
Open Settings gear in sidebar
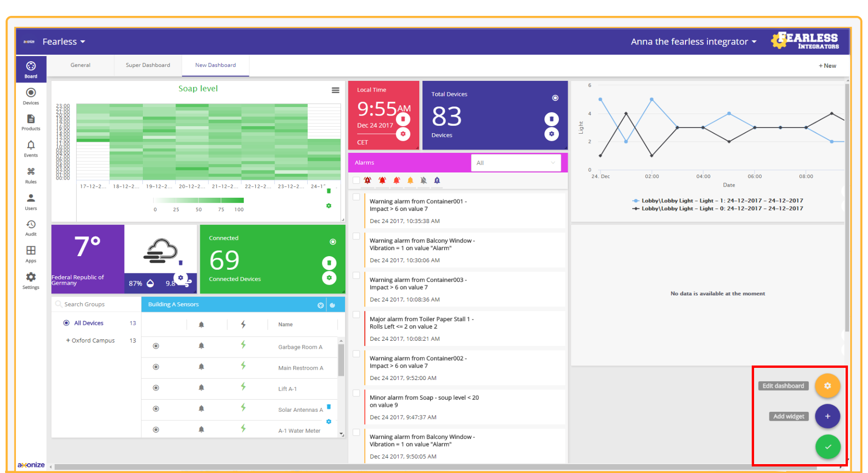pyautogui.click(x=31, y=280)
